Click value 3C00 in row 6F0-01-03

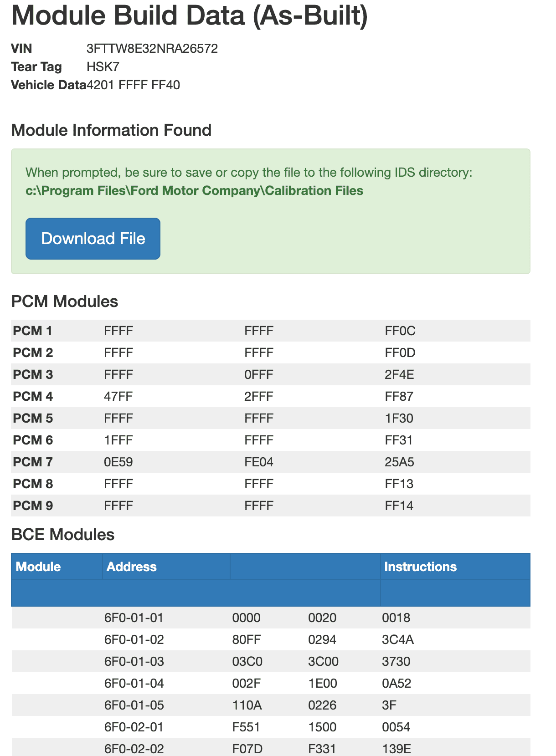click(324, 662)
